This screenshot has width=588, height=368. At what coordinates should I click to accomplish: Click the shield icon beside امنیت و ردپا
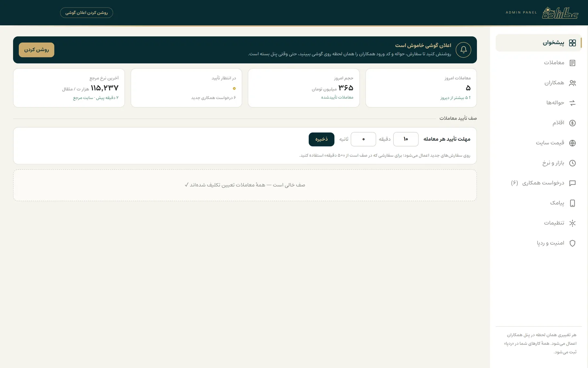click(x=572, y=243)
